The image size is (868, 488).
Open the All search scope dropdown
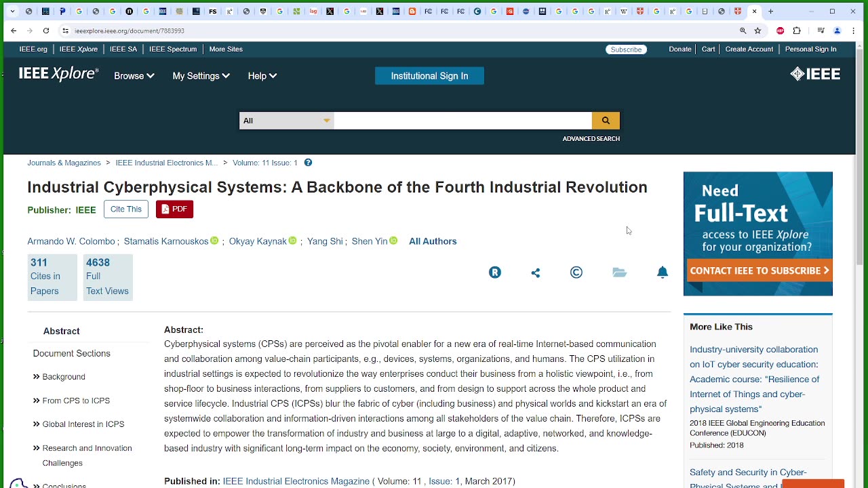[286, 121]
